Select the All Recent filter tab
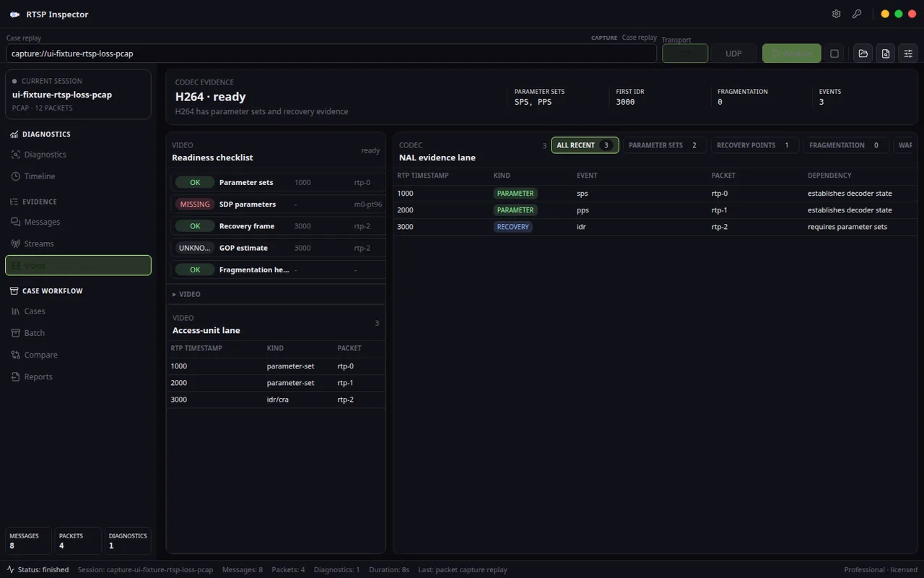Image resolution: width=924 pixels, height=578 pixels. (585, 145)
